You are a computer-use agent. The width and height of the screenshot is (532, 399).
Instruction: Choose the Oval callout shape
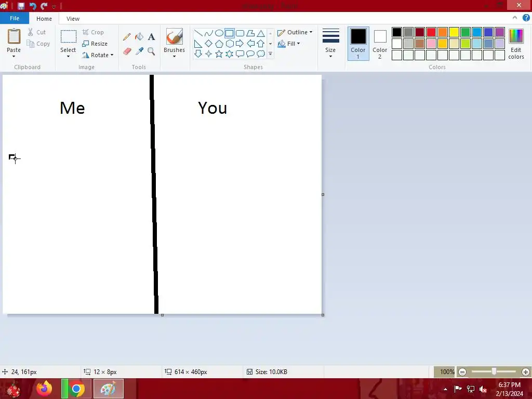[250, 54]
